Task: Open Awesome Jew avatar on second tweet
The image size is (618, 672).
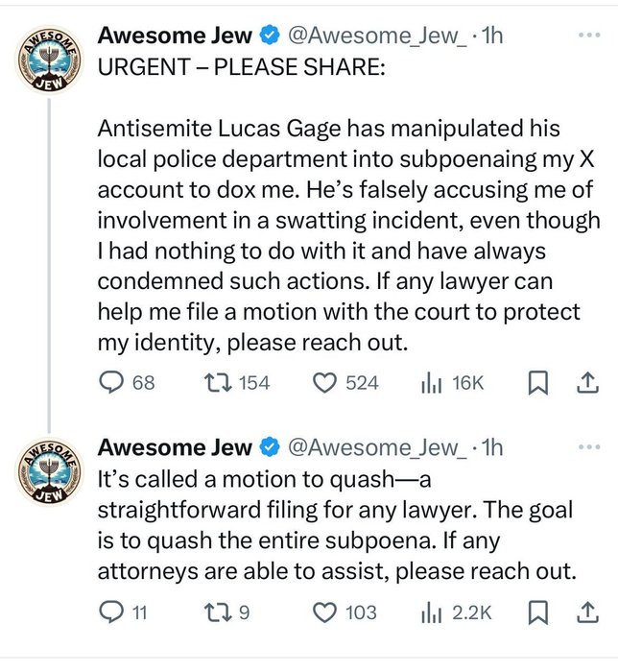Action: 49,471
